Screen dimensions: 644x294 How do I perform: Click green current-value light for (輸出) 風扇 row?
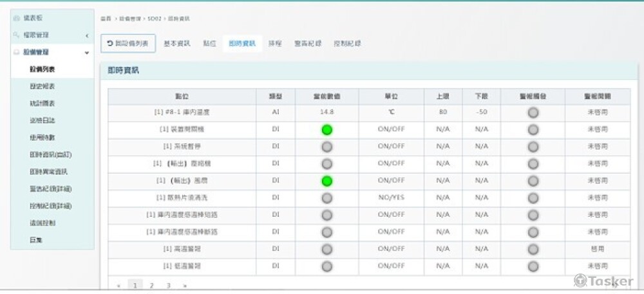pyautogui.click(x=327, y=181)
